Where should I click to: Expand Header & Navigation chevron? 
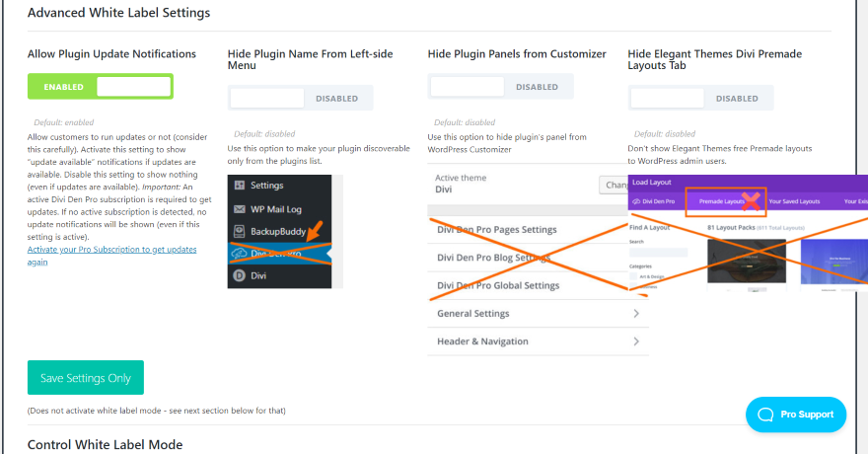click(636, 341)
